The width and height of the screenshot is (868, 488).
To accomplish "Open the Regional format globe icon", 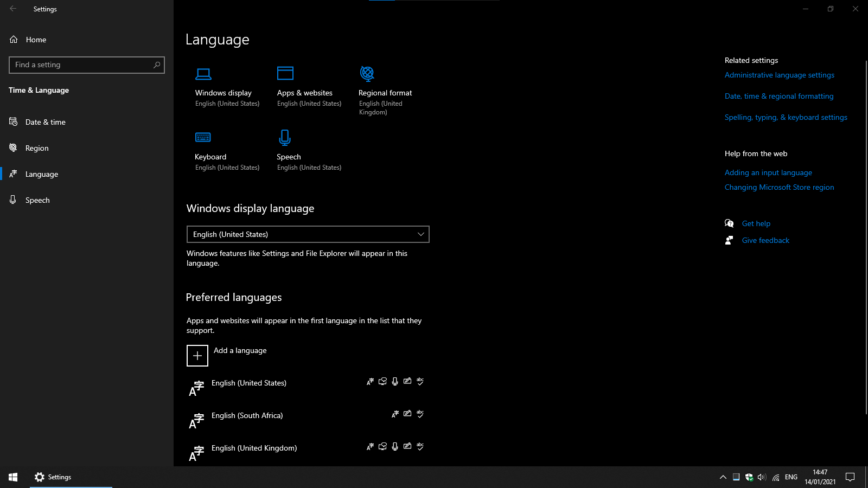I will coord(367,73).
